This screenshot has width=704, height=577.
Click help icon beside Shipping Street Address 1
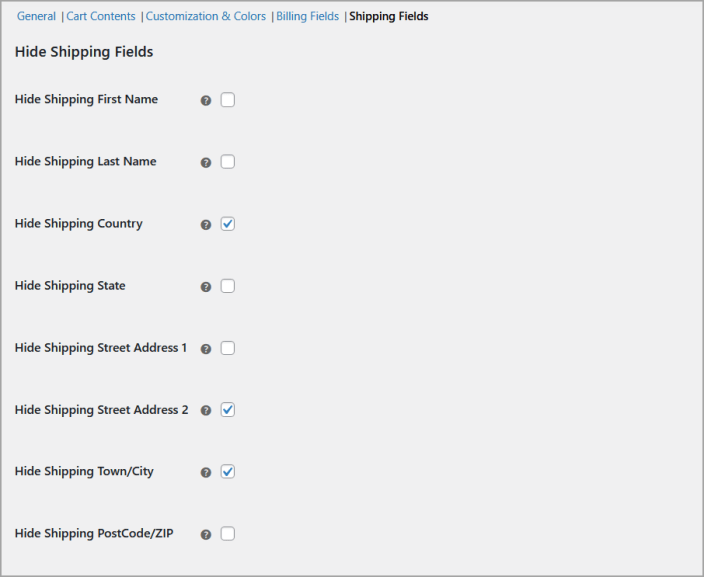(x=206, y=349)
